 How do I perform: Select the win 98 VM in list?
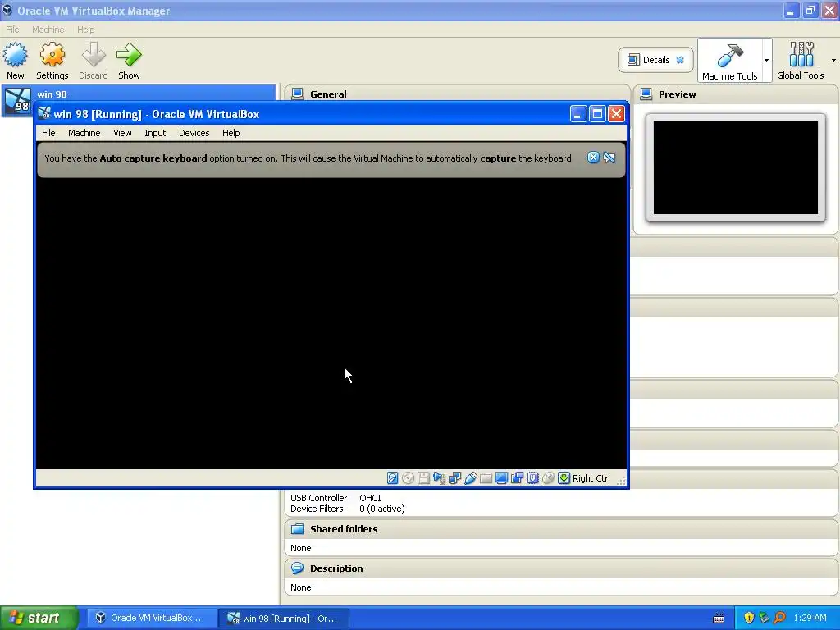(x=138, y=101)
